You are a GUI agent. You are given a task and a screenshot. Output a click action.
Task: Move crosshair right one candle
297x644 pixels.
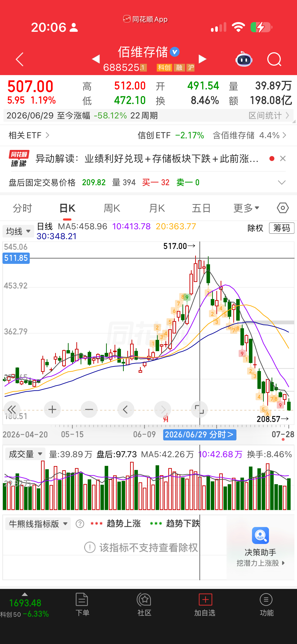click(x=163, y=410)
